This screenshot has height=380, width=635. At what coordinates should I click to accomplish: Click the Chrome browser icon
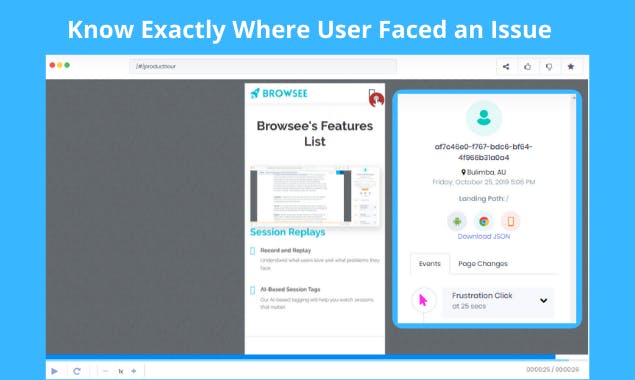(484, 221)
